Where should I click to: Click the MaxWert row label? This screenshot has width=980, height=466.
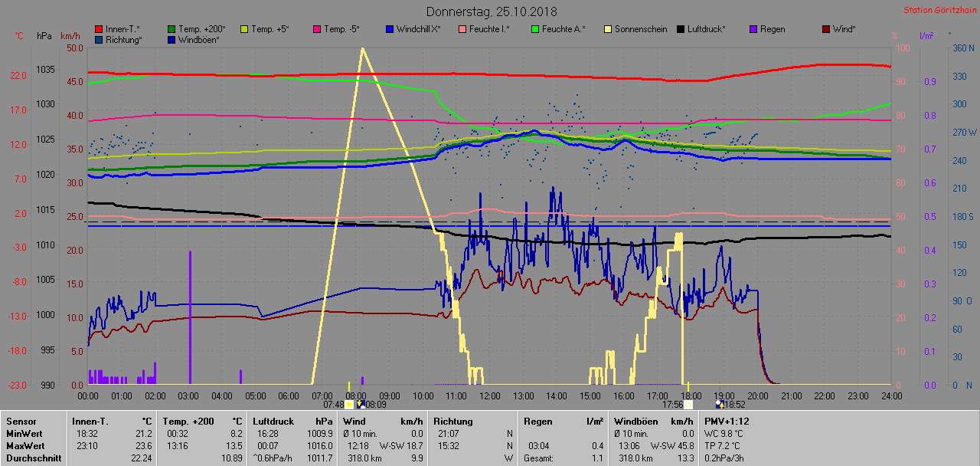(24, 445)
